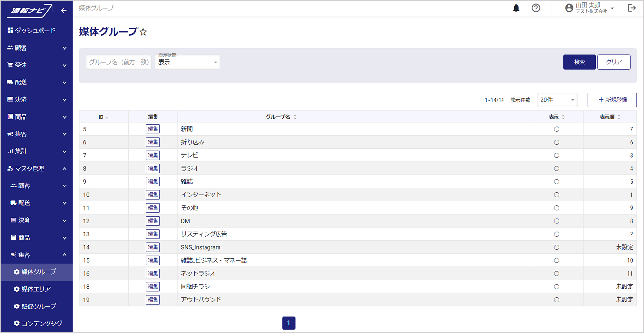Click the グループ名 search input field
This screenshot has height=333, width=644.
click(x=118, y=62)
